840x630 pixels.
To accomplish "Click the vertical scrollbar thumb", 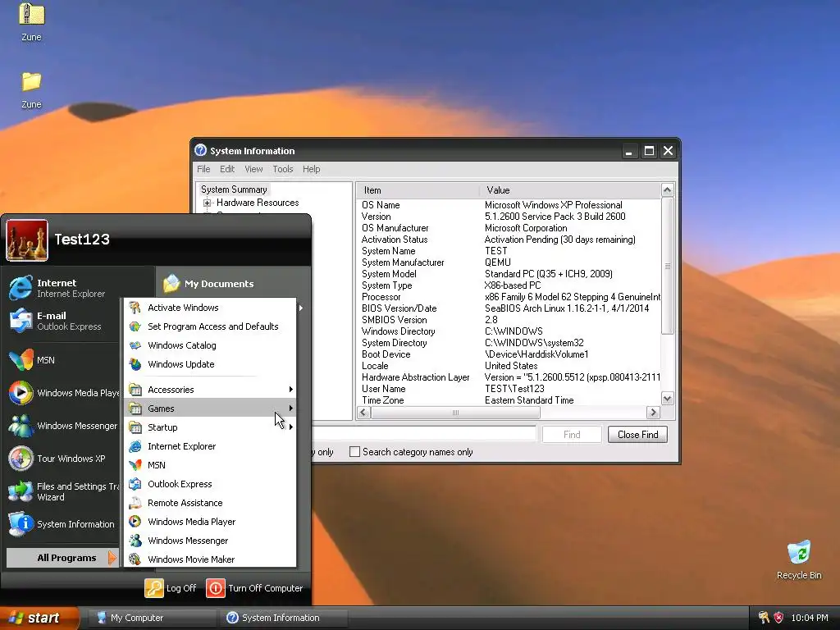I will tap(667, 266).
